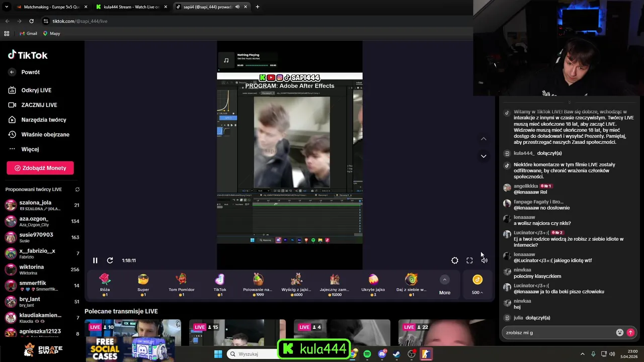Send the Daj z siebie w... gift
The image size is (644, 362).
pyautogui.click(x=412, y=285)
